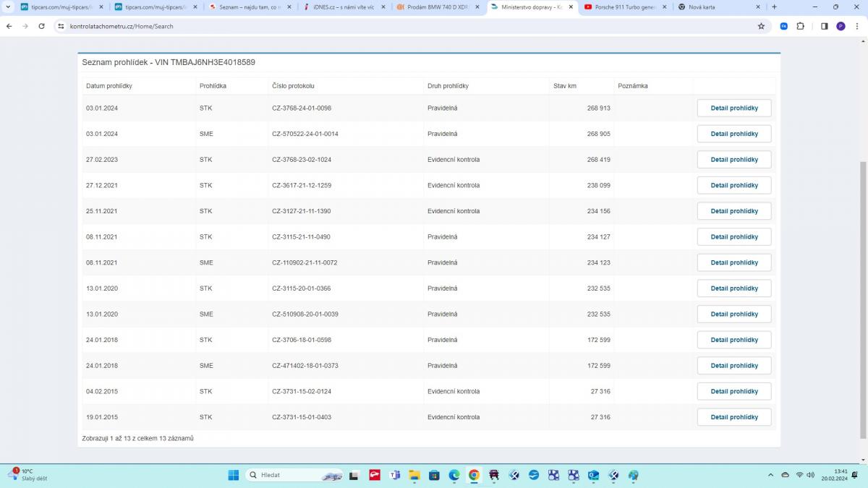868x488 pixels.
Task: Click the Windows Start button
Action: pos(234,475)
